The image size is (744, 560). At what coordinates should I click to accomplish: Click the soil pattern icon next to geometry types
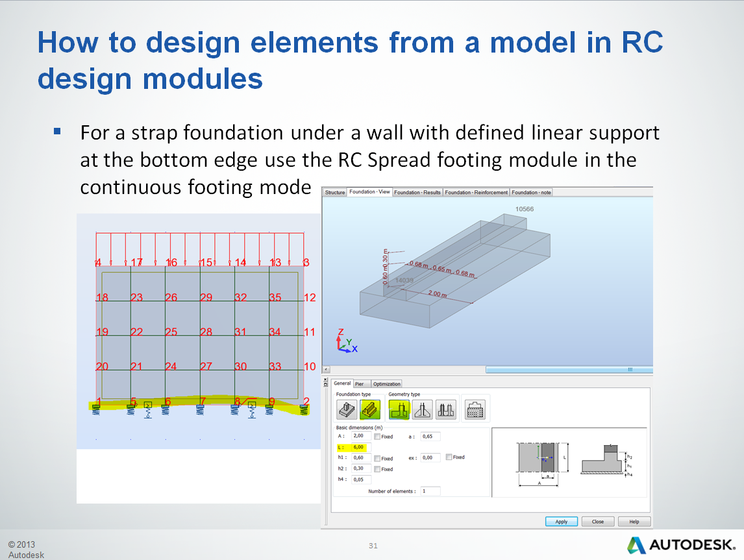click(476, 409)
